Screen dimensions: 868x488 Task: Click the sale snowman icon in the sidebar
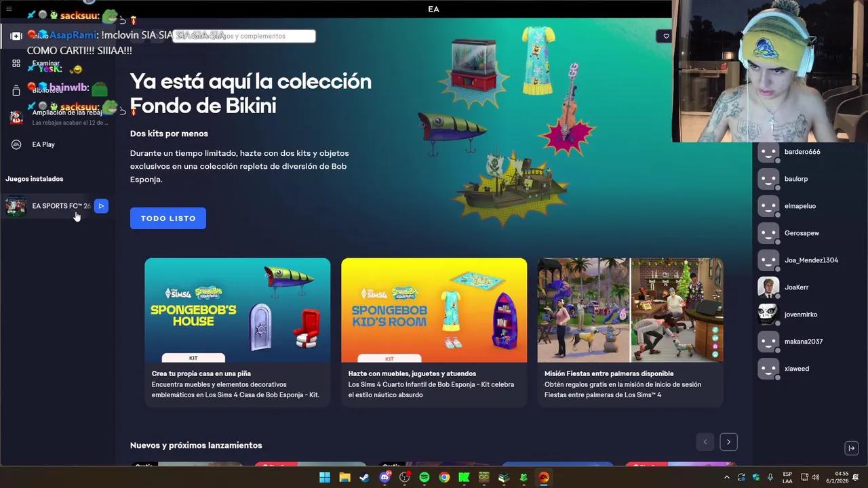click(16, 117)
